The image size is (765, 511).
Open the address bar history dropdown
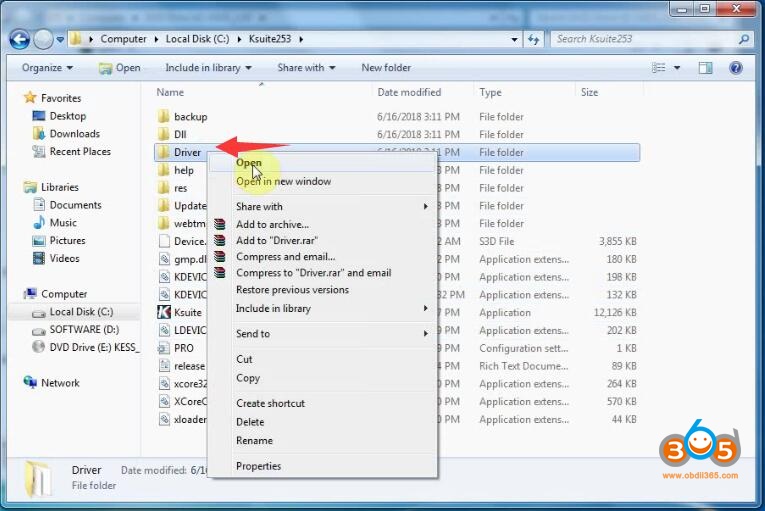pyautogui.click(x=514, y=39)
